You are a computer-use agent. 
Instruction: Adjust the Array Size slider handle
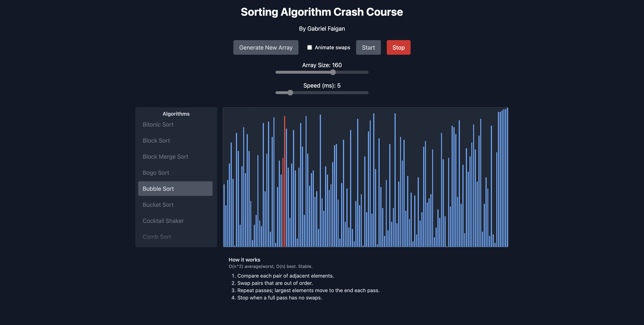333,72
